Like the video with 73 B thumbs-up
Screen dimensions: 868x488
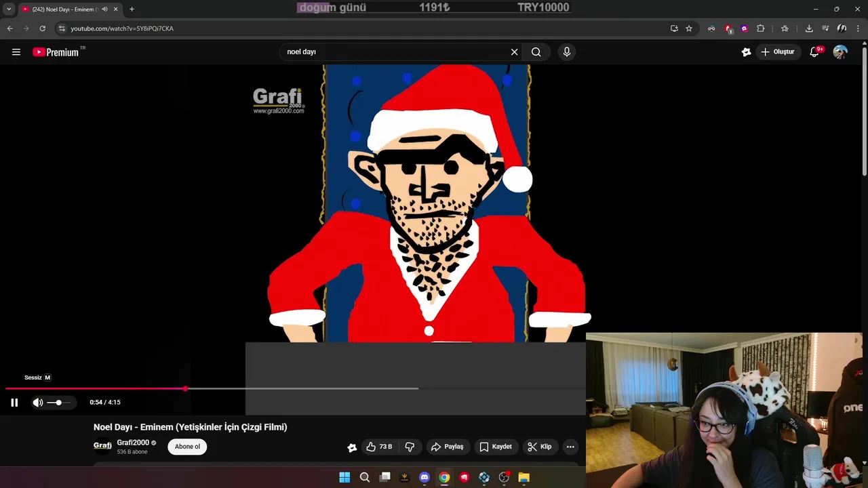tap(379, 447)
